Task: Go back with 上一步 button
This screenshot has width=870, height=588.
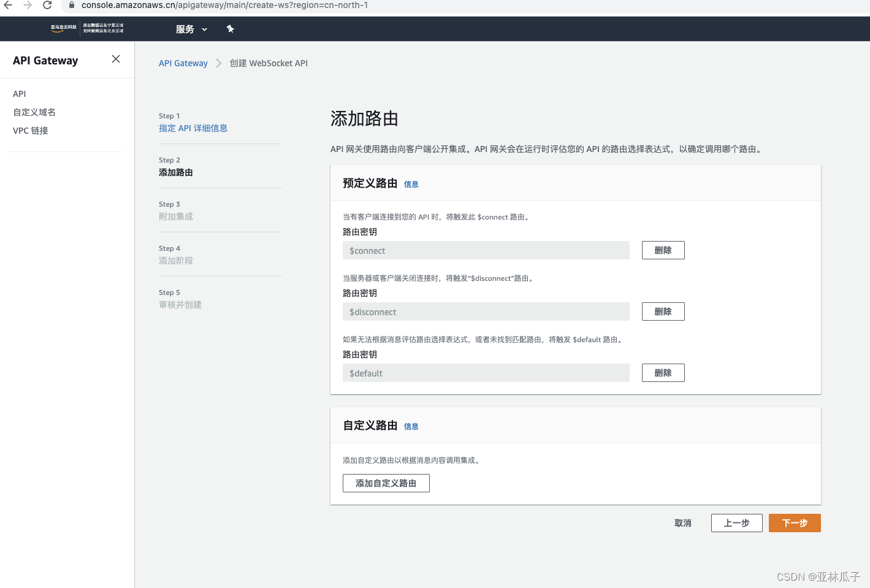Action: (x=737, y=523)
